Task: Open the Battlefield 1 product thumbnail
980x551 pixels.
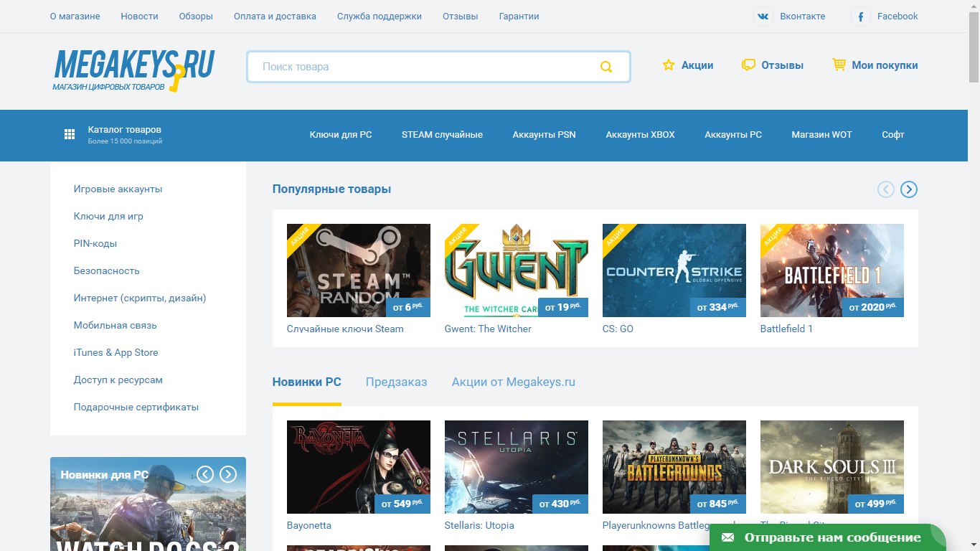Action: tap(831, 270)
